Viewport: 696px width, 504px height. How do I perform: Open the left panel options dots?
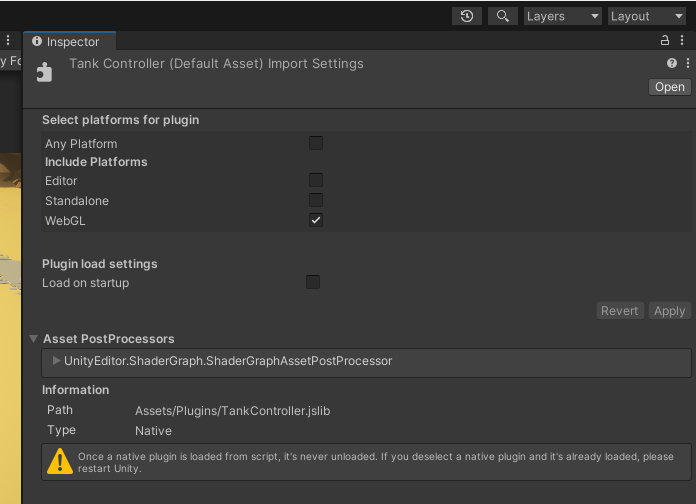pos(8,40)
